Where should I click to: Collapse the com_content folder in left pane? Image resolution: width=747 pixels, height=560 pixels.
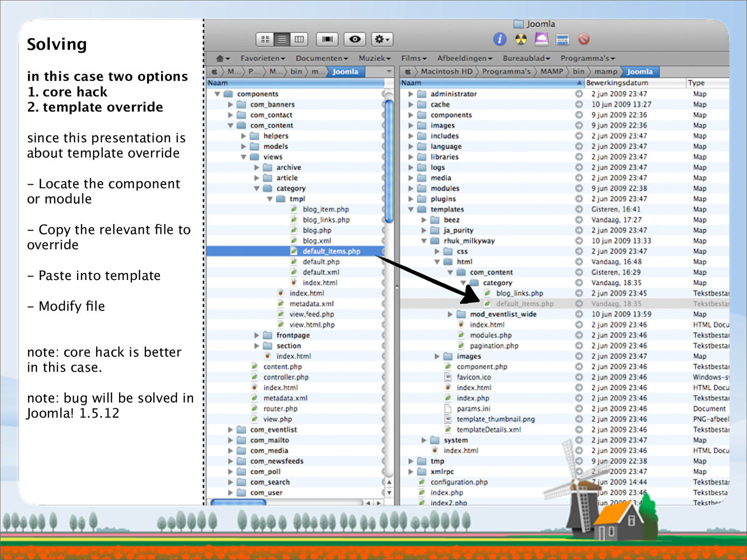[230, 126]
